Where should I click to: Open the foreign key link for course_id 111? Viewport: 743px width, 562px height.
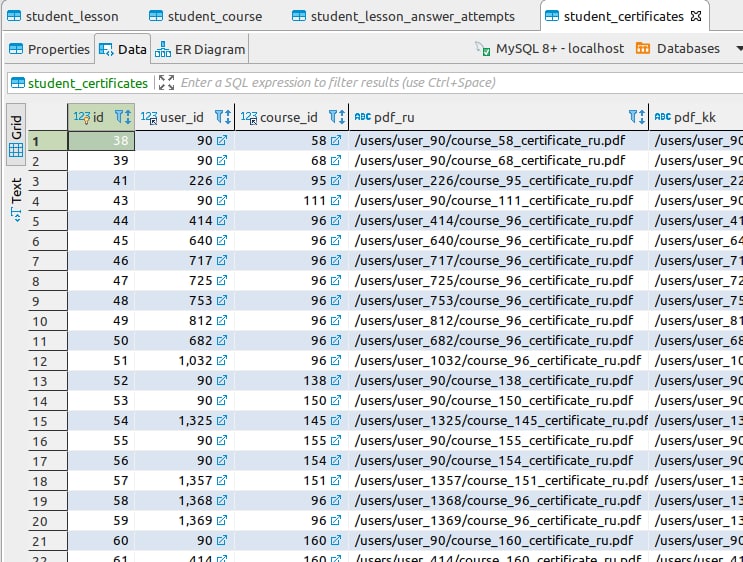coord(337,201)
